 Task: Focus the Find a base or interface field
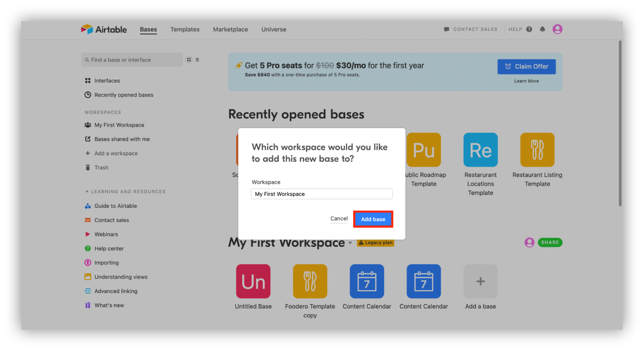click(x=132, y=60)
